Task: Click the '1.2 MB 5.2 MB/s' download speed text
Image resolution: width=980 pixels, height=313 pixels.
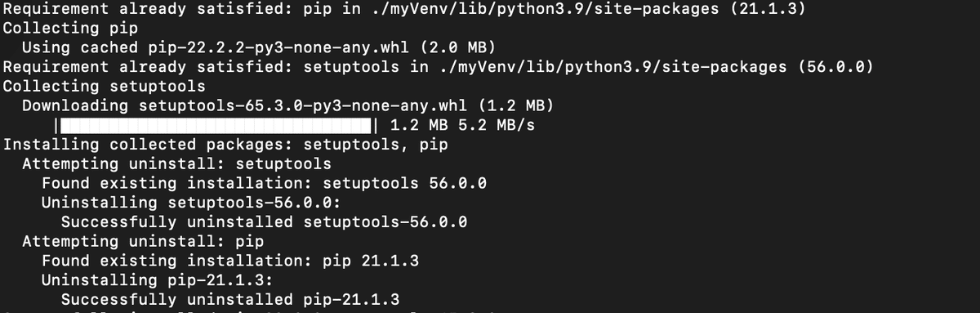Action: (x=463, y=126)
